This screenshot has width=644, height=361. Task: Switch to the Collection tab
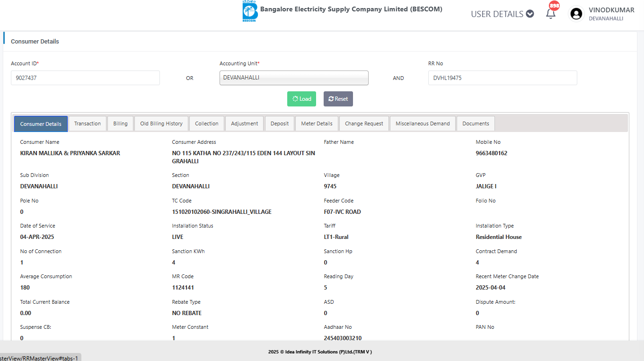click(207, 123)
